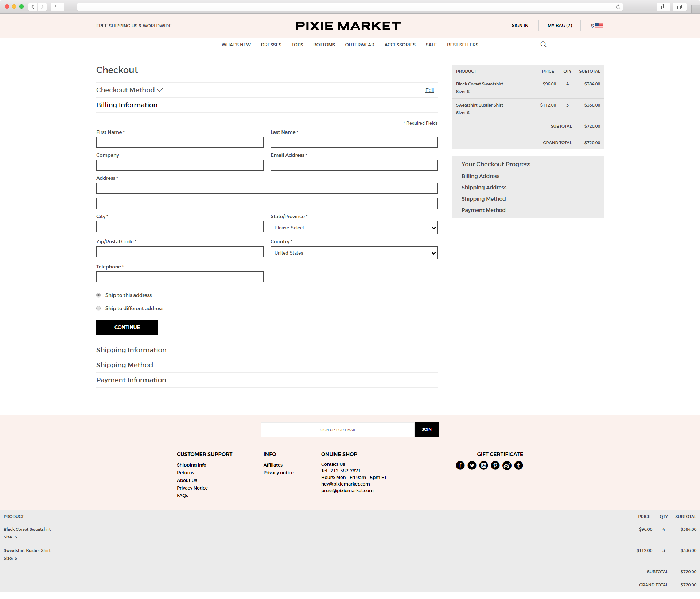Viewport: 700px width, 599px height.
Task: Open Tops category
Action: 297,45
